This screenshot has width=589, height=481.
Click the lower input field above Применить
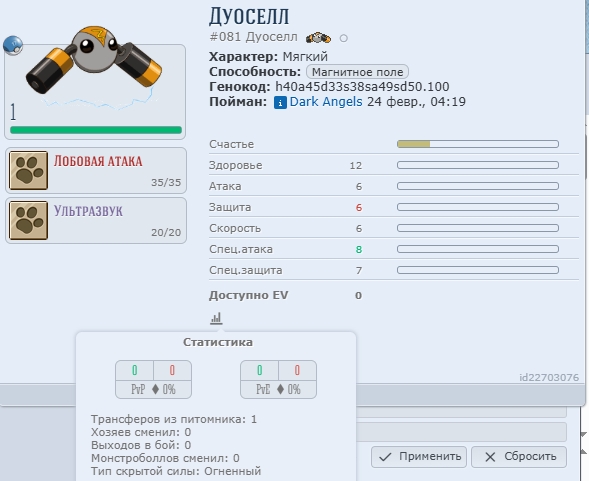click(461, 432)
